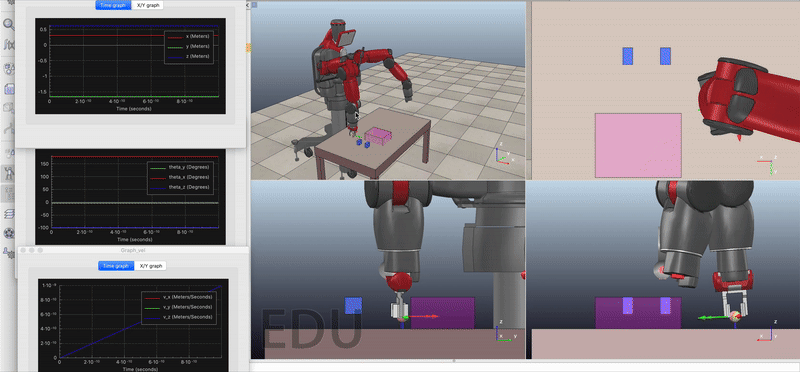Click the 'theta_x (Degrees)' legend entry

pyautogui.click(x=180, y=177)
